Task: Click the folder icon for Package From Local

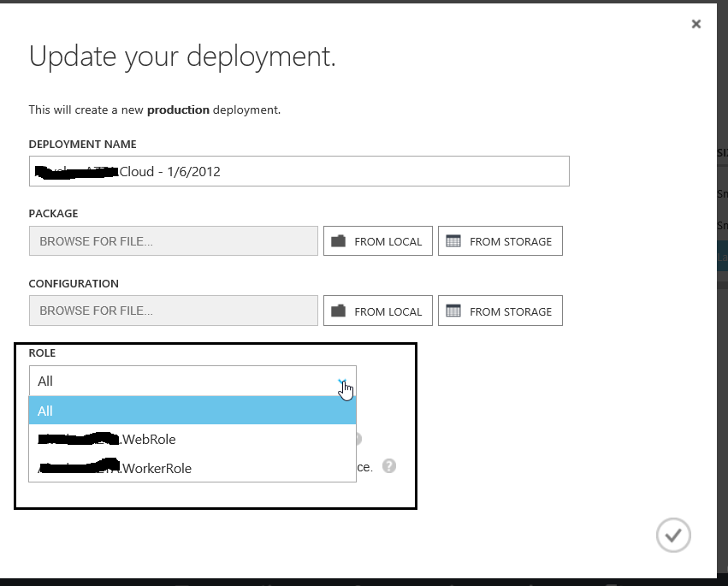Action: coord(338,241)
